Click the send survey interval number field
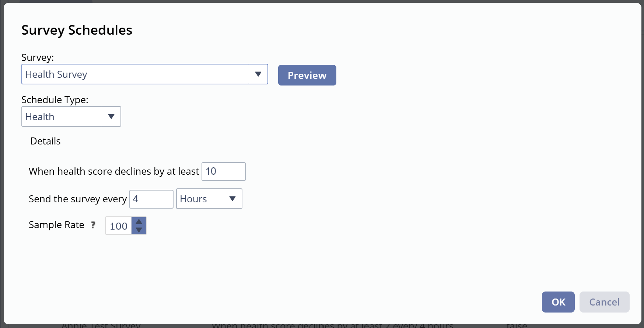This screenshot has height=328, width=644. click(x=151, y=199)
